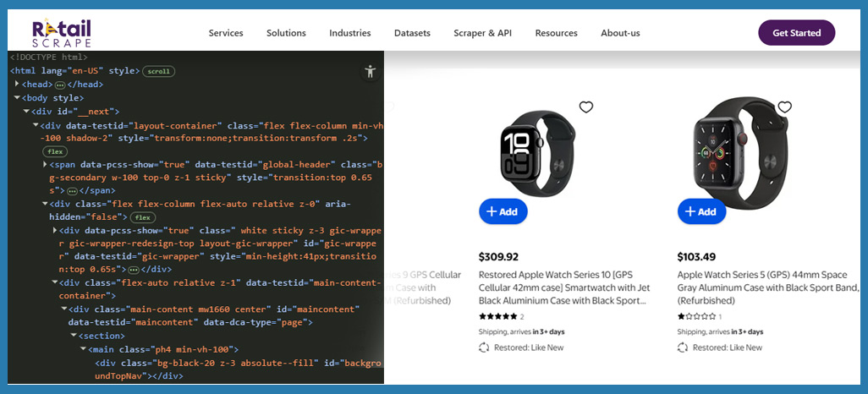Add the $309.92 watch to cart
Image resolution: width=868 pixels, height=394 pixels.
coord(503,211)
